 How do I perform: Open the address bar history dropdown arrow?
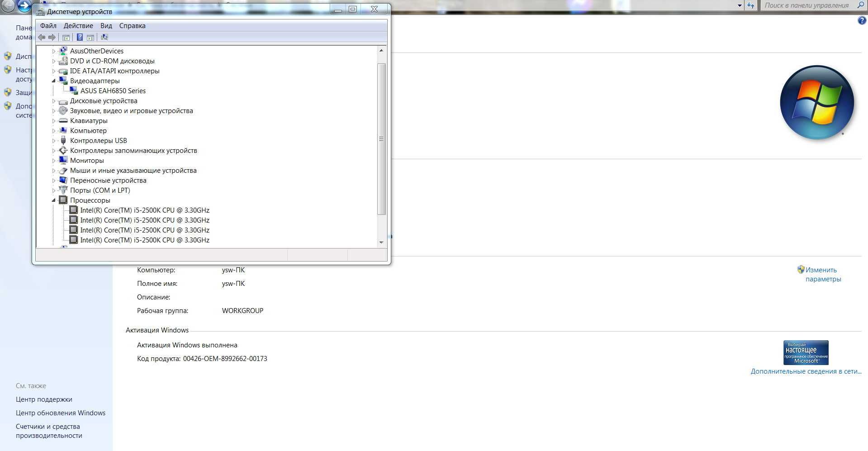(740, 5)
